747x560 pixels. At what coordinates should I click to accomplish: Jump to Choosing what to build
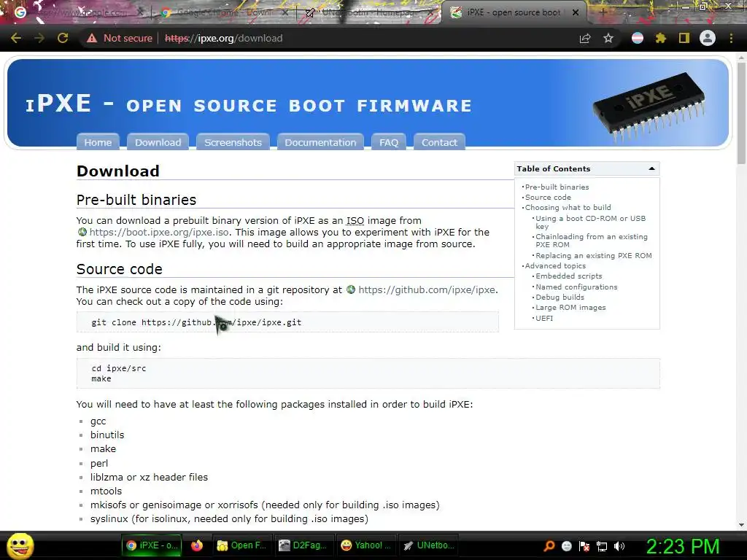click(568, 208)
